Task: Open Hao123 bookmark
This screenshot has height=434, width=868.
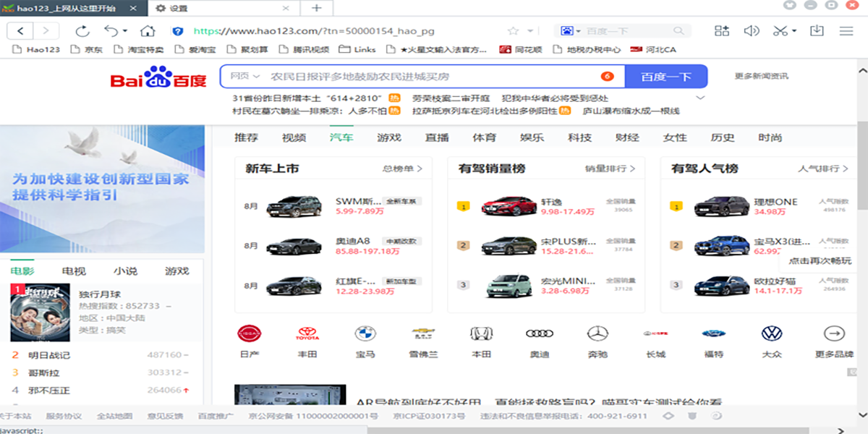Action: coord(36,50)
